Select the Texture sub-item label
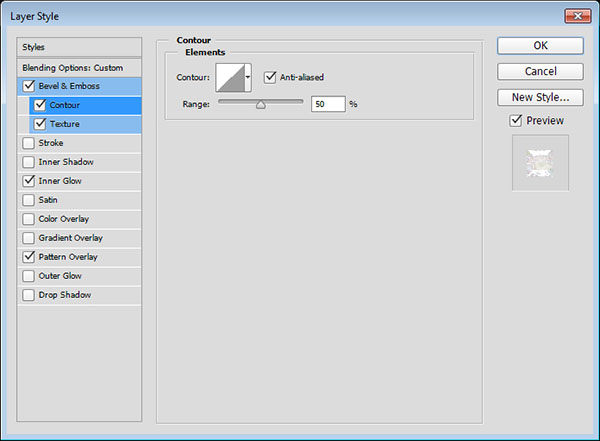 tap(65, 124)
